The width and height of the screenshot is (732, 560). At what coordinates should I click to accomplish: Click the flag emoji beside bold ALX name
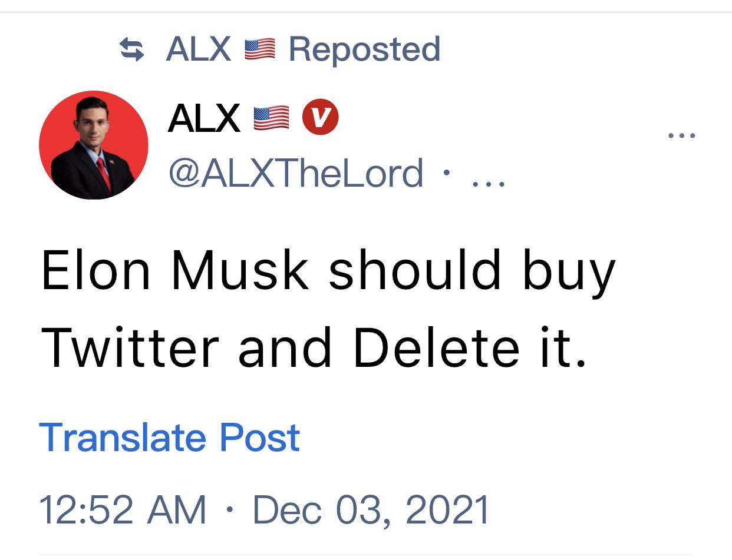click(271, 118)
